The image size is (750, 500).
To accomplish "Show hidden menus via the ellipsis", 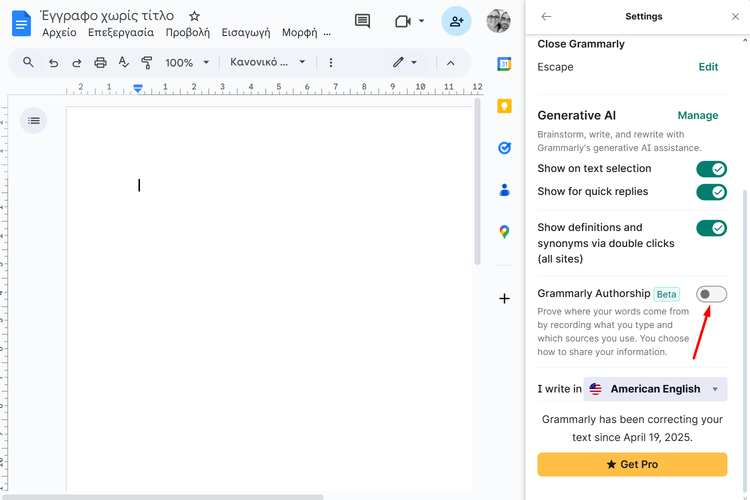I will tap(327, 33).
